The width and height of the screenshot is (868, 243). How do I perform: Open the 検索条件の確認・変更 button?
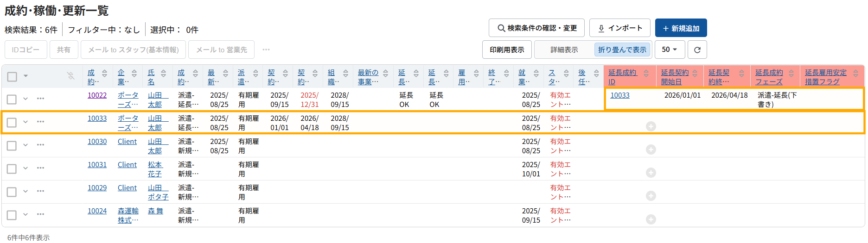536,28
